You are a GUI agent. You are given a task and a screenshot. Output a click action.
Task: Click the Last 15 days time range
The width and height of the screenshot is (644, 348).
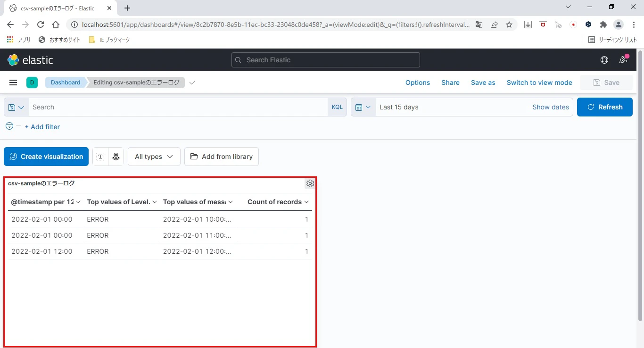pyautogui.click(x=399, y=107)
